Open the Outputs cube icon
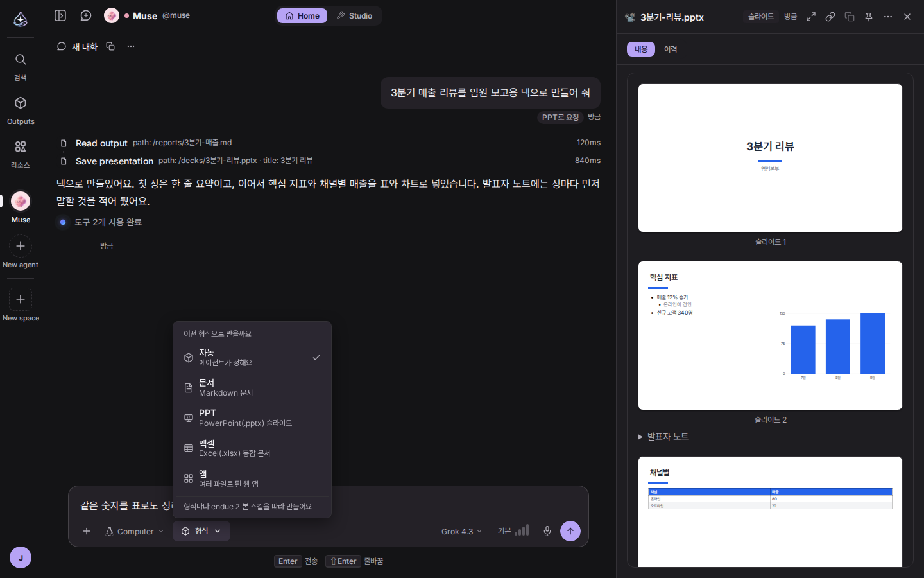This screenshot has height=578, width=924. click(x=21, y=103)
